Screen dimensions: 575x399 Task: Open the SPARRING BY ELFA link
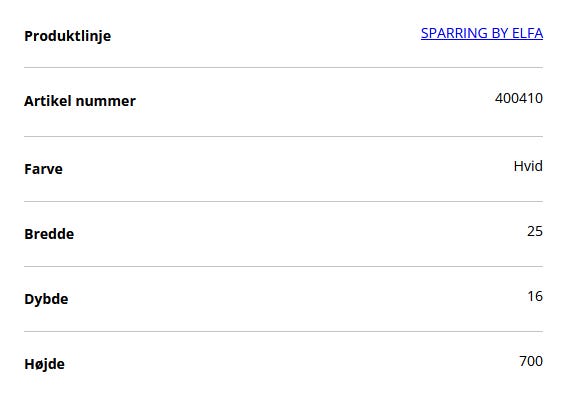point(481,33)
